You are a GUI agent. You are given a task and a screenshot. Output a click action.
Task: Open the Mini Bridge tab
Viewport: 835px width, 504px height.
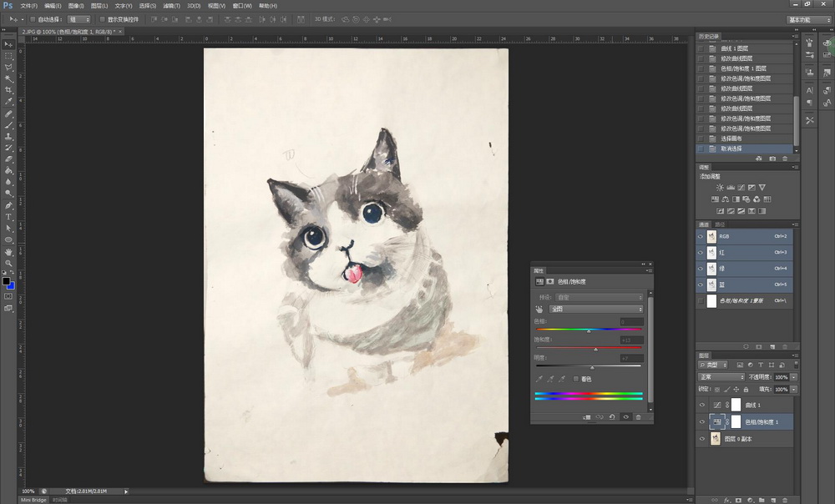click(x=33, y=501)
